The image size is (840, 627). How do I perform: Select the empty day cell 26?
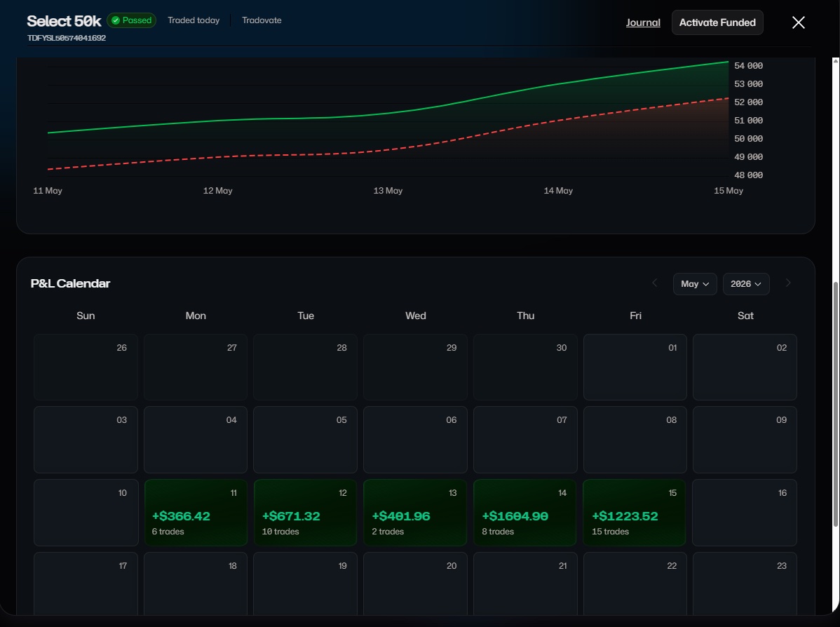(x=86, y=367)
